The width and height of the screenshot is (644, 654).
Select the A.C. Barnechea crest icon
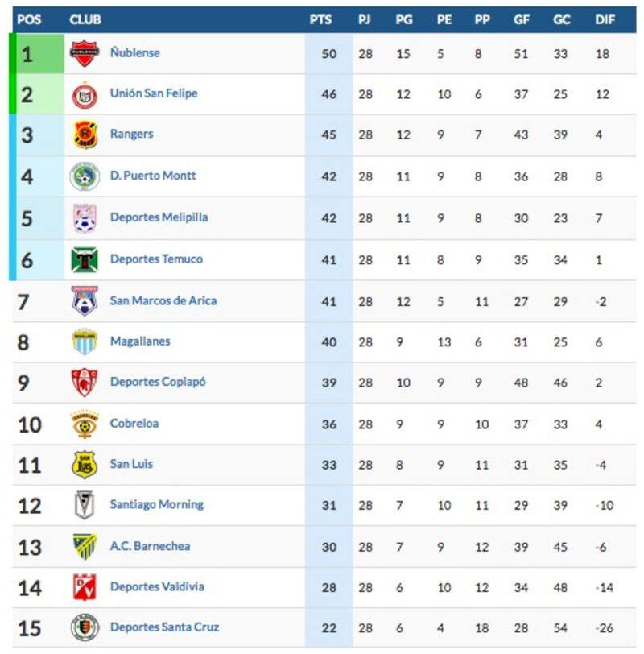coord(85,546)
